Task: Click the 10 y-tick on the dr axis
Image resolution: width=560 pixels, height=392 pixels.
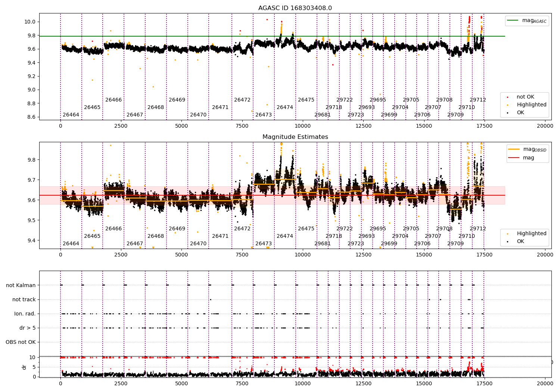Action: (33, 357)
